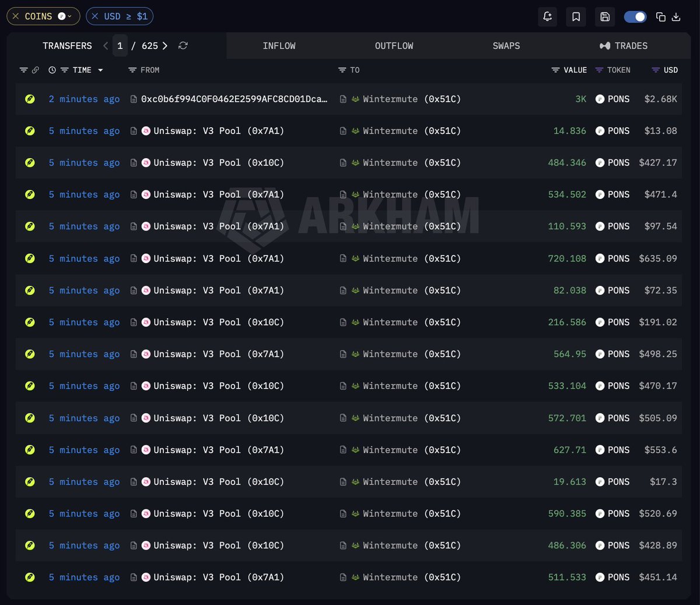Open the COINS filter dropdown arrow
This screenshot has height=605, width=700.
coord(70,16)
